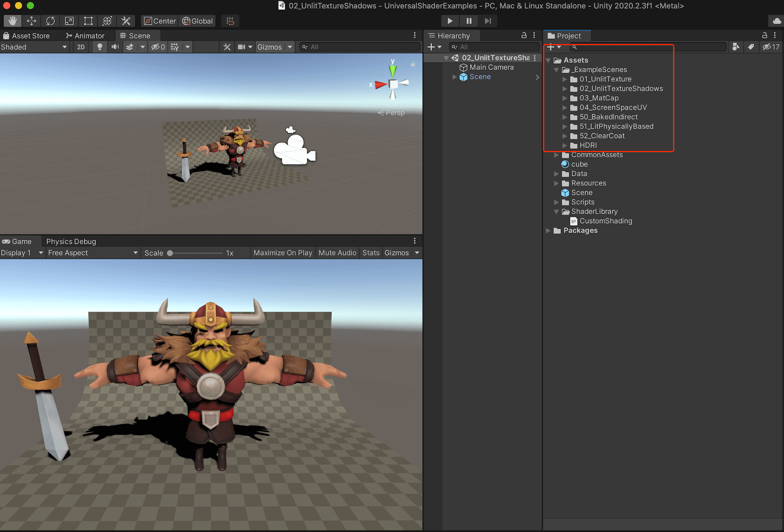Select the Hand tool in toolbar
The height and width of the screenshot is (532, 784).
coord(12,21)
